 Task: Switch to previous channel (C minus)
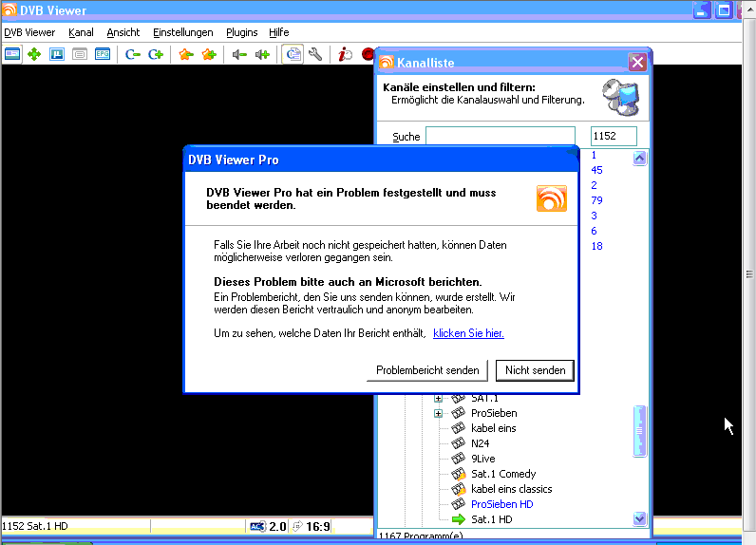tap(133, 54)
